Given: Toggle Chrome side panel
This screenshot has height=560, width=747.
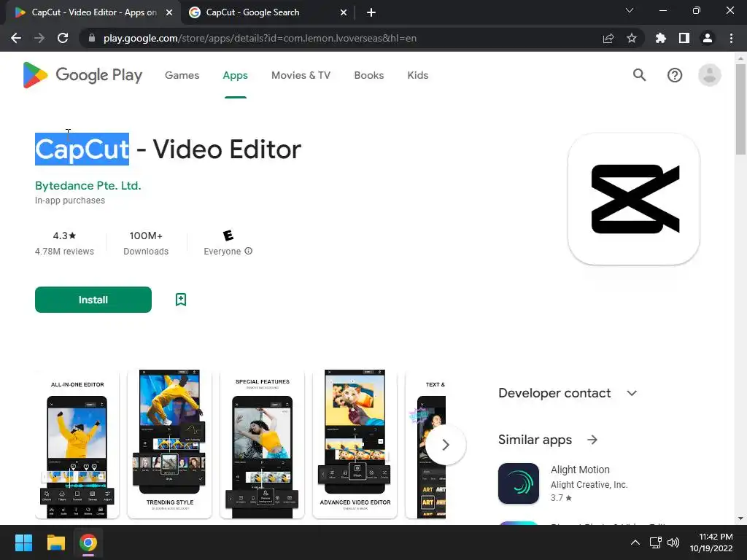Looking at the screenshot, I should click(x=684, y=38).
